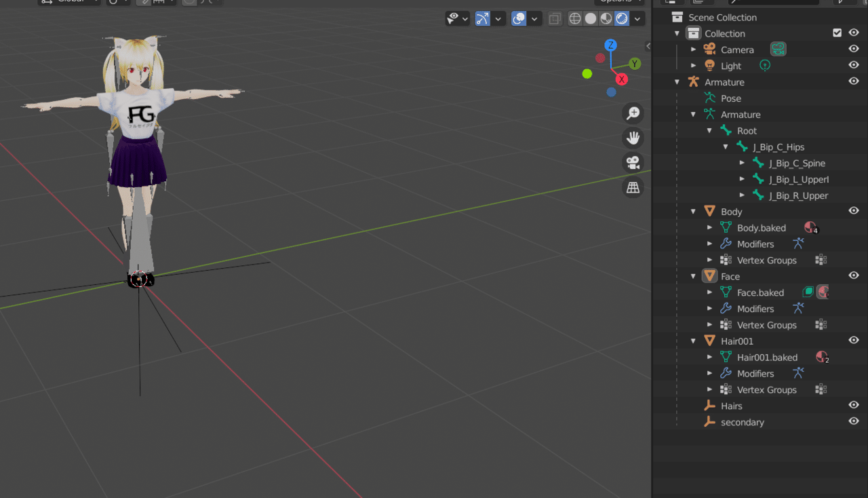Select the Hair001 object name

737,341
